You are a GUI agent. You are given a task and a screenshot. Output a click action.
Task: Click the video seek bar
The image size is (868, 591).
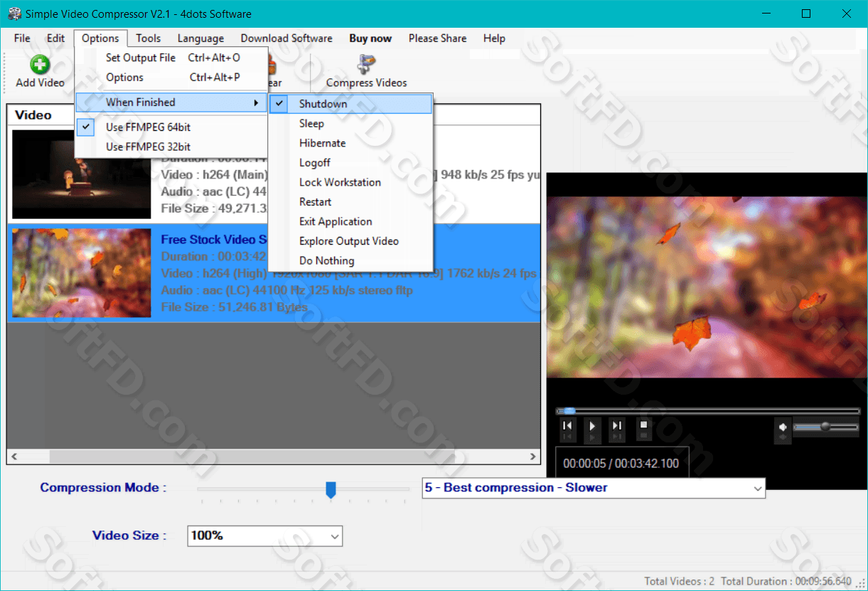point(708,411)
